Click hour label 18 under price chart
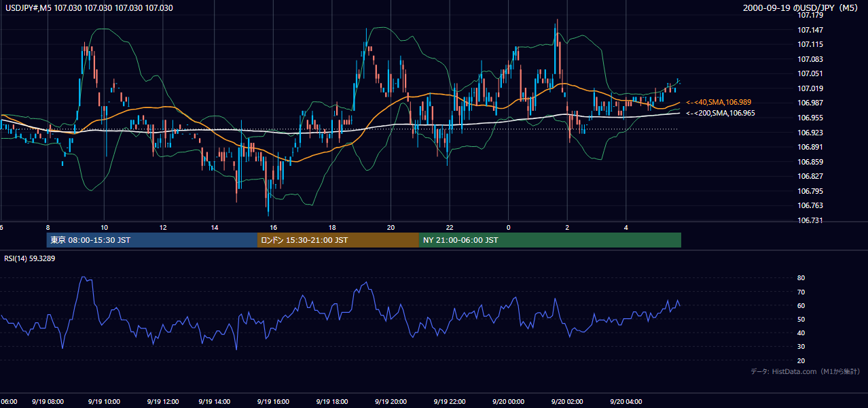 (332, 227)
